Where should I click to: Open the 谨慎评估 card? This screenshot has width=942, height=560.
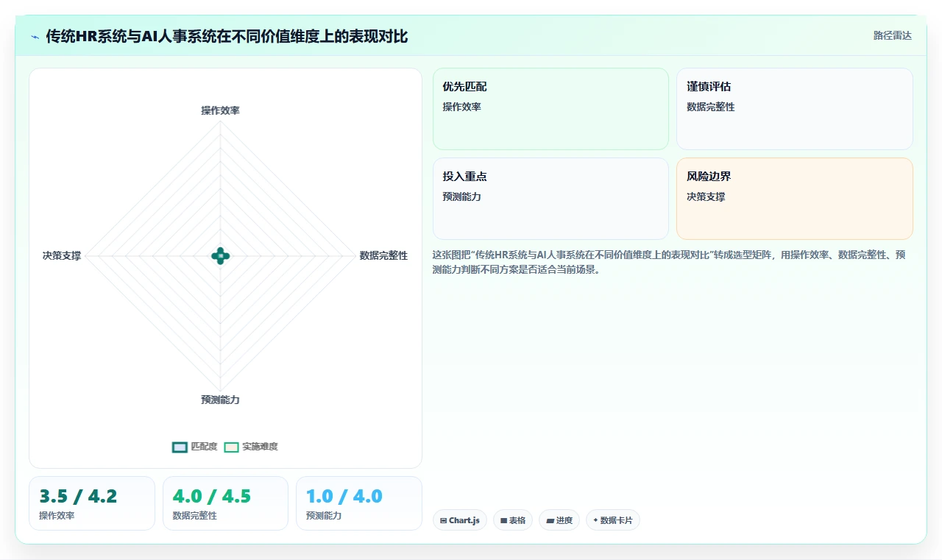795,109
